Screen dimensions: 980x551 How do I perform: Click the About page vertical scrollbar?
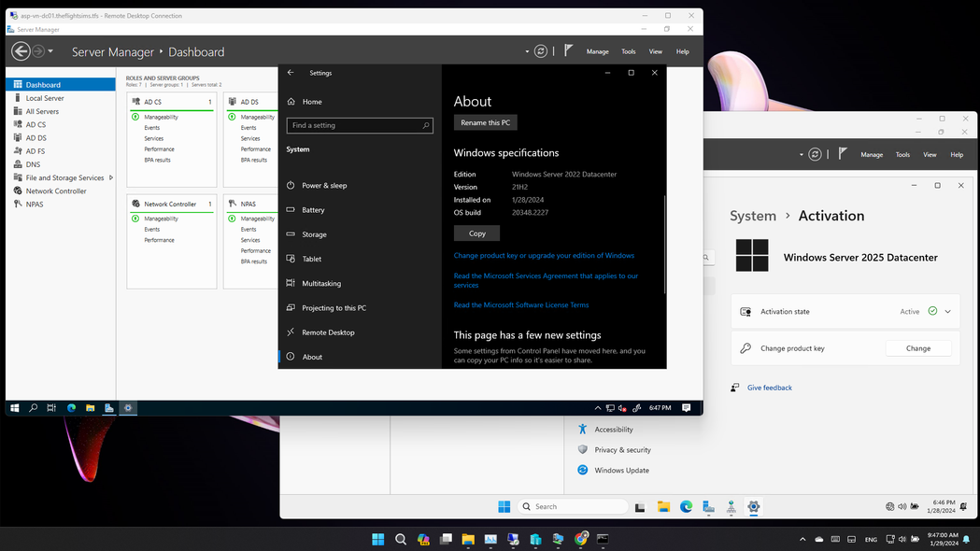(664, 244)
